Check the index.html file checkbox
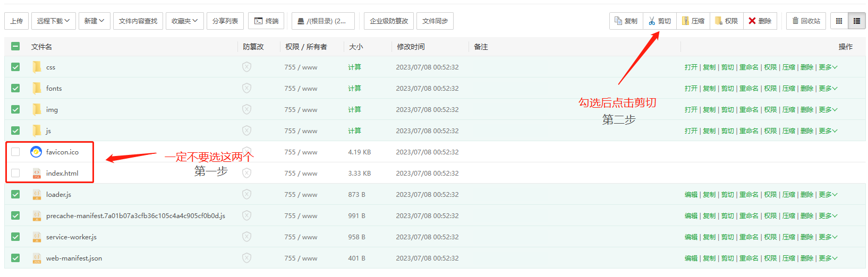Image resolution: width=868 pixels, height=277 pixels. [x=15, y=173]
